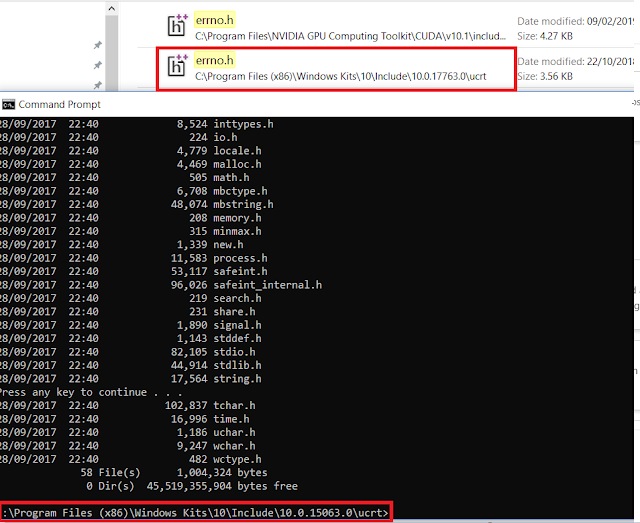Screen dimensions: 640x523
Task: Click the Command Prompt window icon
Action: point(8,105)
